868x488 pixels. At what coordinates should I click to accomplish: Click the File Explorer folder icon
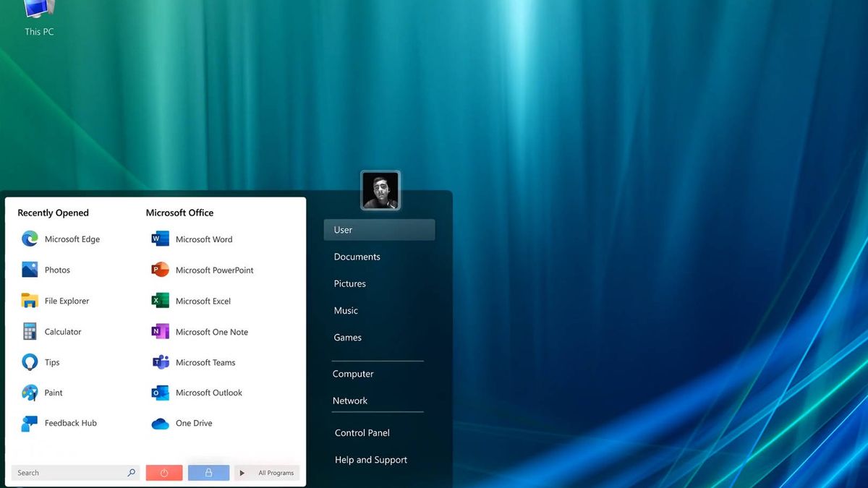(x=30, y=301)
